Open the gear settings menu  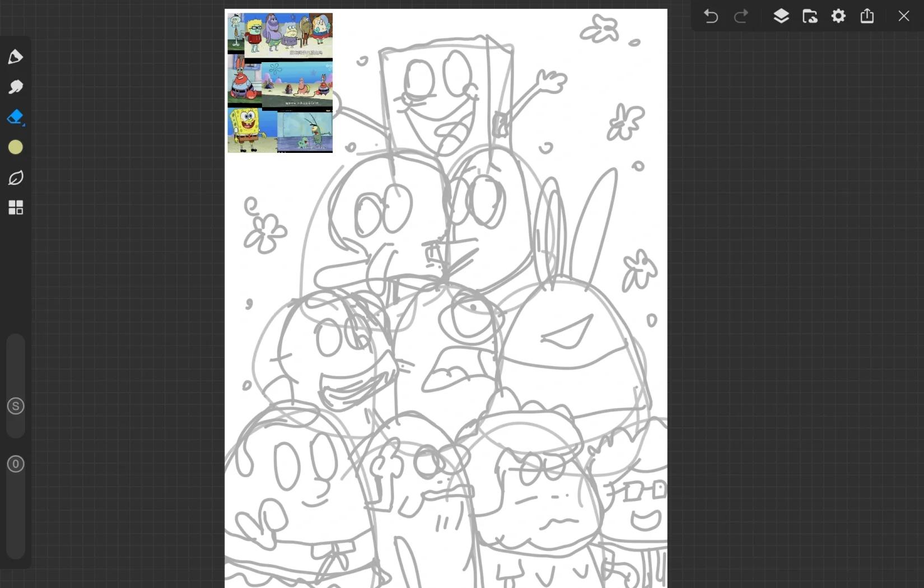838,16
